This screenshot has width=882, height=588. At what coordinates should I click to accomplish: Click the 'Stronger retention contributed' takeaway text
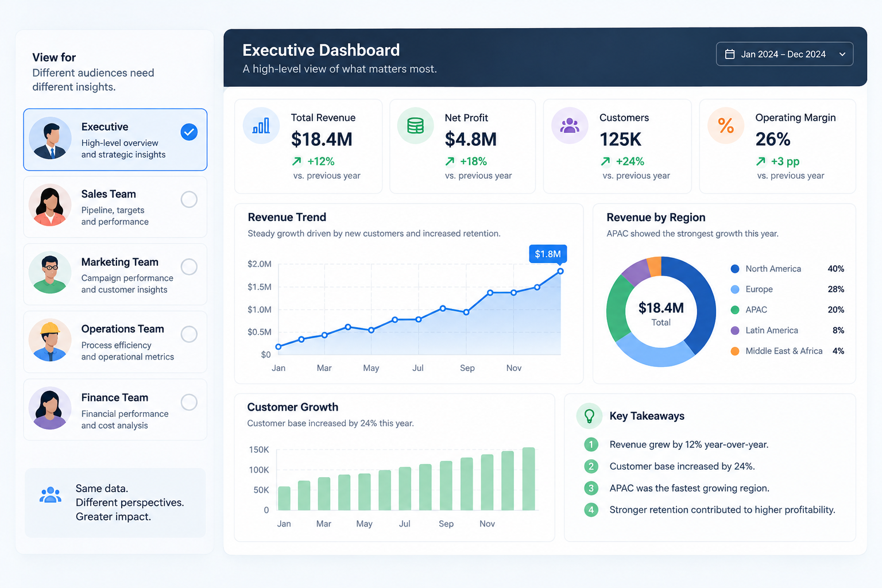click(722, 510)
